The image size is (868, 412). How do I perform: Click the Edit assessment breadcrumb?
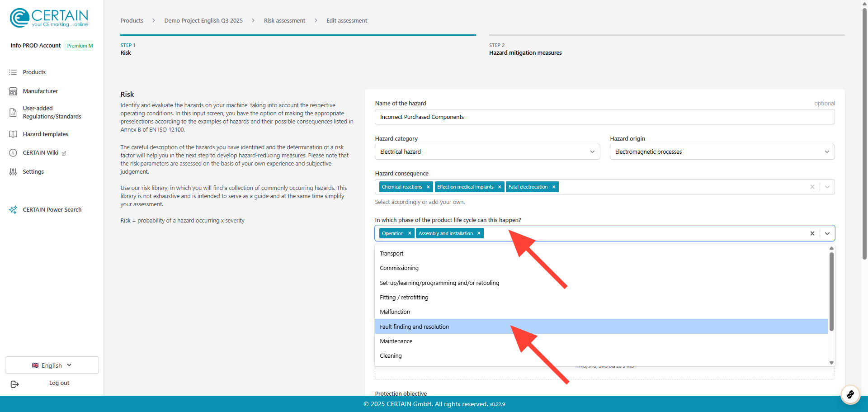click(347, 21)
